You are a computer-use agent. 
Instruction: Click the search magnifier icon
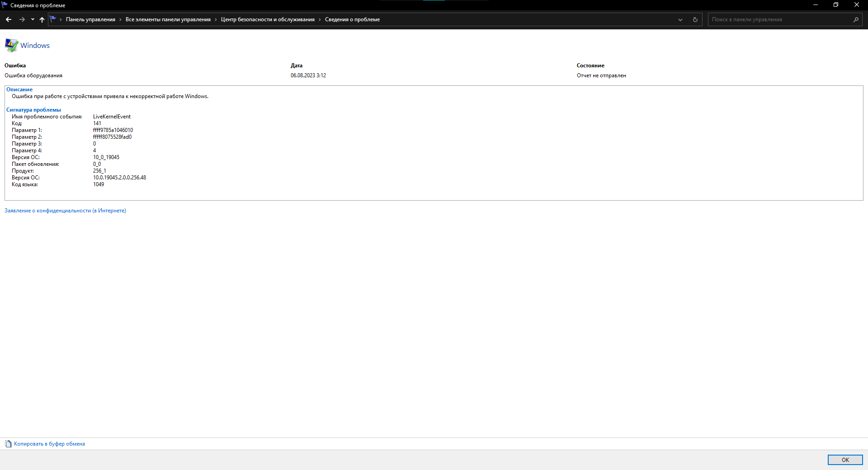(856, 19)
